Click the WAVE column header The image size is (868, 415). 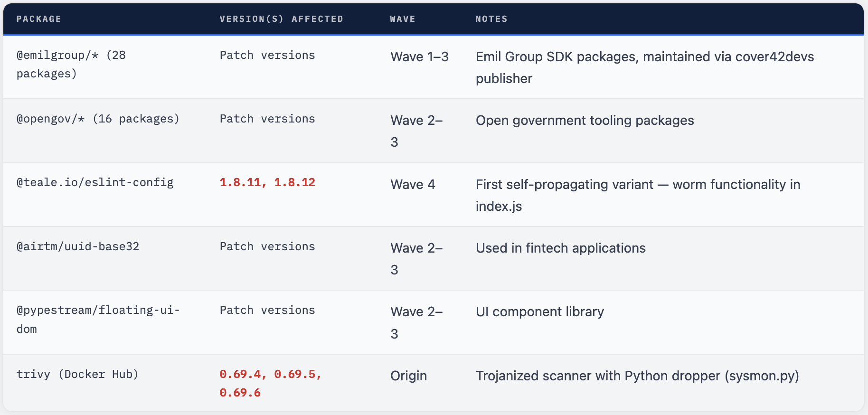[403, 19]
